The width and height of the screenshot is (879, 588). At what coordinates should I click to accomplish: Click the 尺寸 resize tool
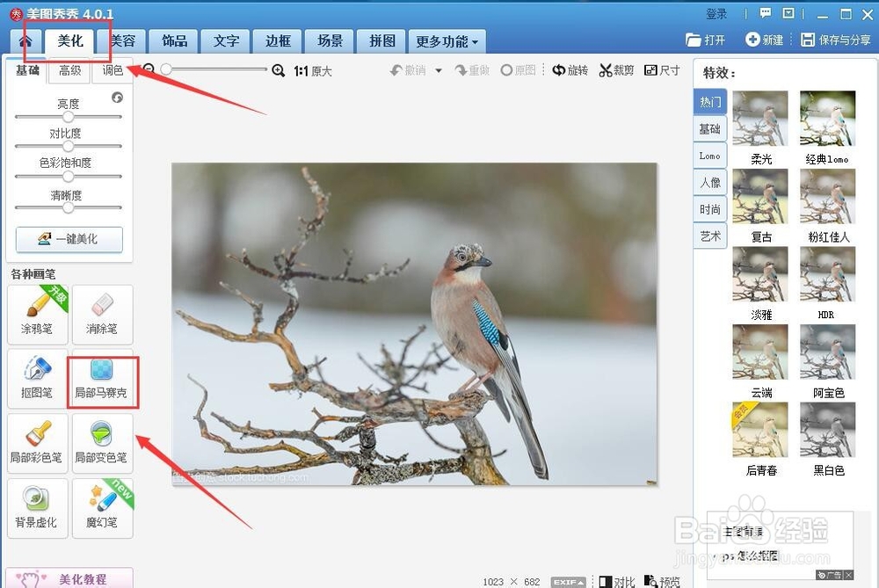(662, 70)
